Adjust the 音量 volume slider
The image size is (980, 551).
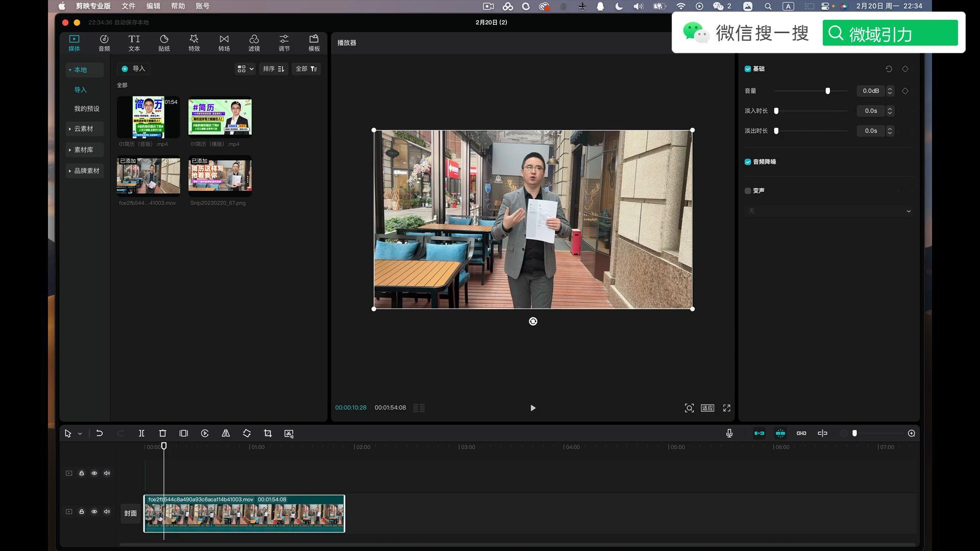827,91
